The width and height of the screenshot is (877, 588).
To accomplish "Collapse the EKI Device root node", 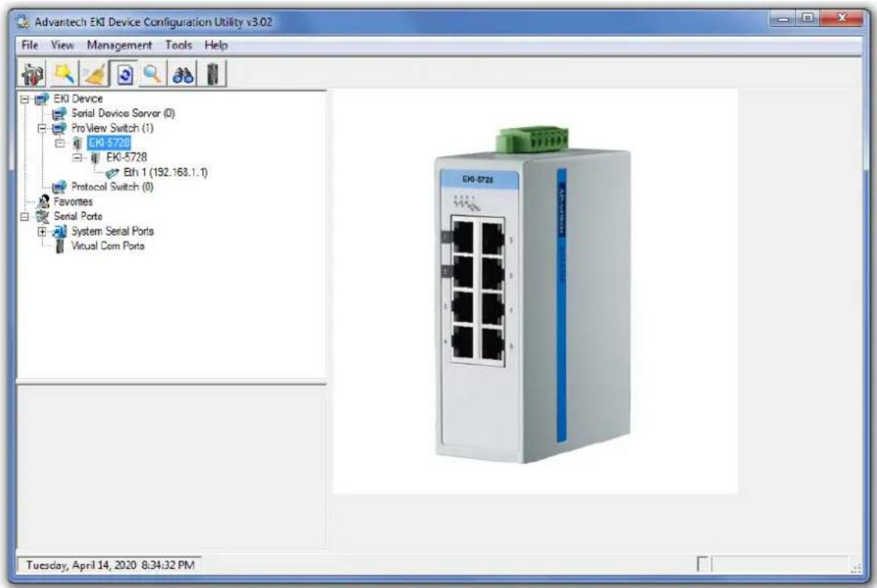I will tap(25, 99).
